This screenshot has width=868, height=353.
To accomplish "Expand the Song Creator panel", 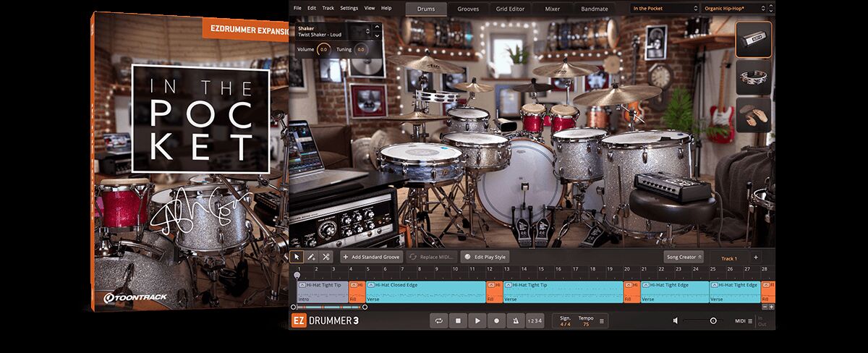I will pos(684,257).
